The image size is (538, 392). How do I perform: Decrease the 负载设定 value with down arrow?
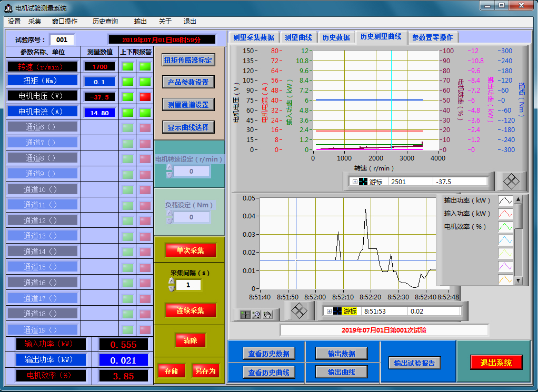170,220
